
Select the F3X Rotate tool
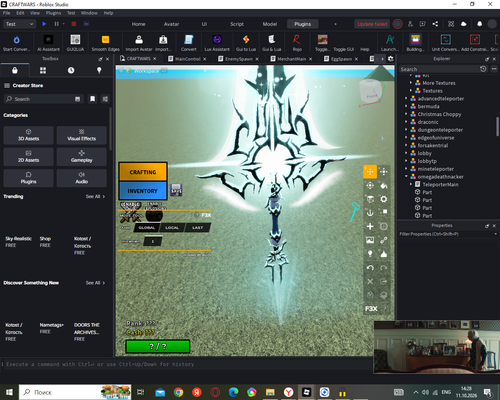click(370, 185)
